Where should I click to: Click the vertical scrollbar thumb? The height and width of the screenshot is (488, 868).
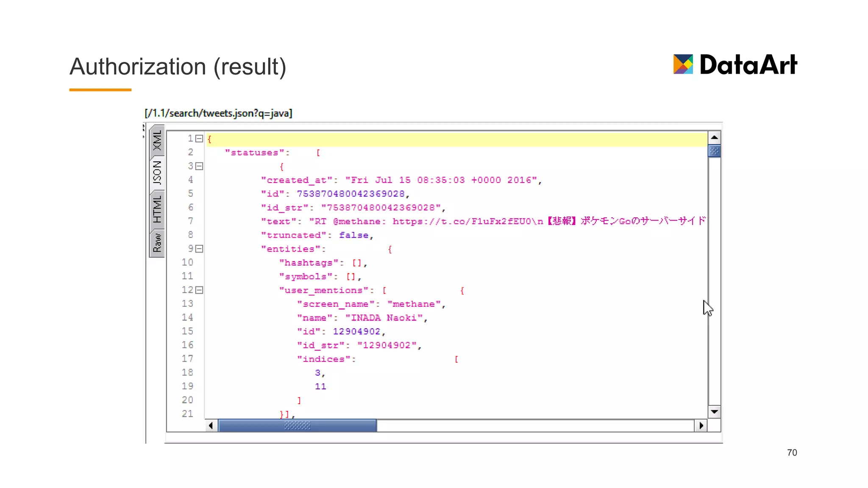(x=714, y=151)
